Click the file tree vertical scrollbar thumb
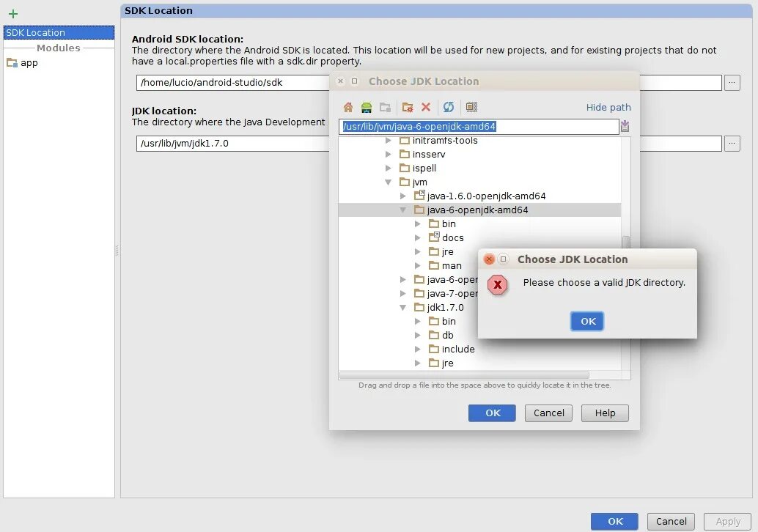This screenshot has width=758, height=532. (626, 242)
